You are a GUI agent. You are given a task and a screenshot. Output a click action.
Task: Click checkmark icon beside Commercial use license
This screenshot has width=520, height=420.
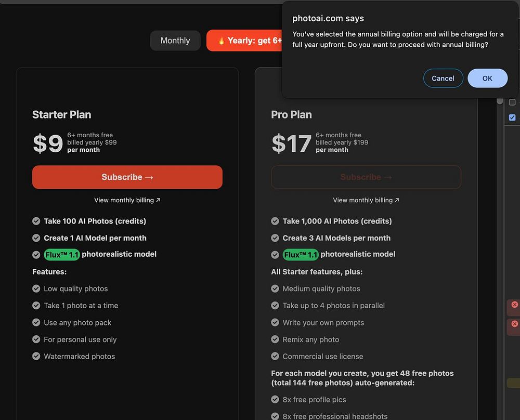point(275,357)
